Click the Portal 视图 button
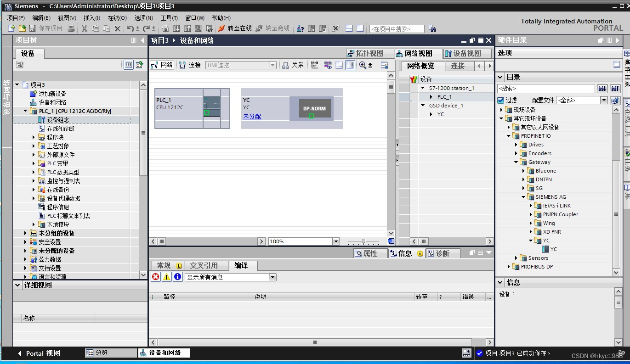 pyautogui.click(x=40, y=353)
